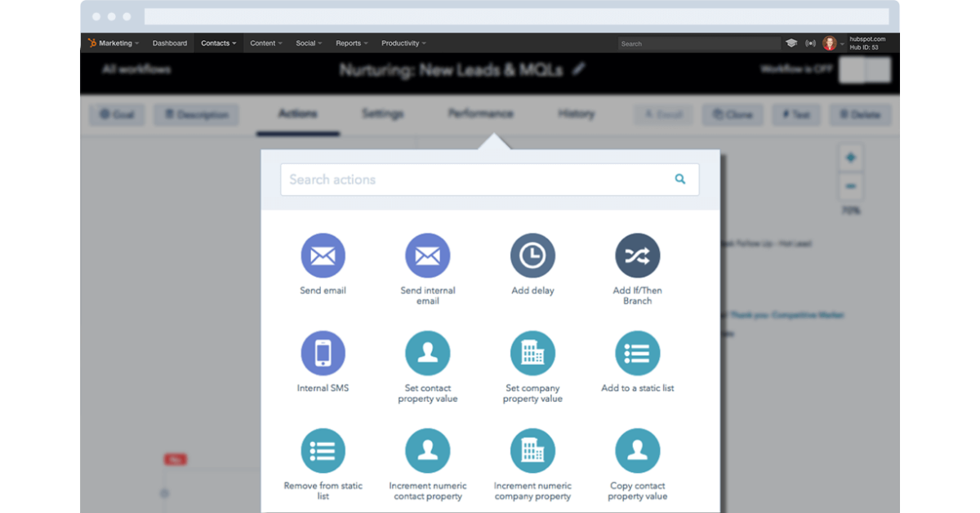Click the Delete workflow button
Image resolution: width=980 pixels, height=513 pixels.
pyautogui.click(x=860, y=114)
